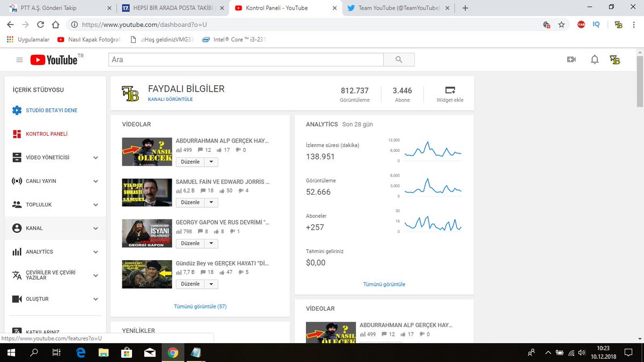
Task: Open STUDIO BETA'YI DENE link
Action: click(x=52, y=110)
